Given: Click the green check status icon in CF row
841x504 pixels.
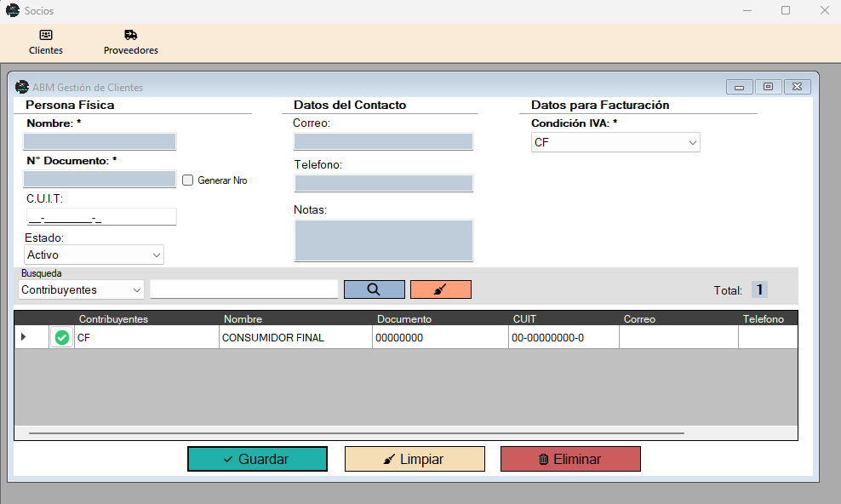Looking at the screenshot, I should click(x=61, y=337).
